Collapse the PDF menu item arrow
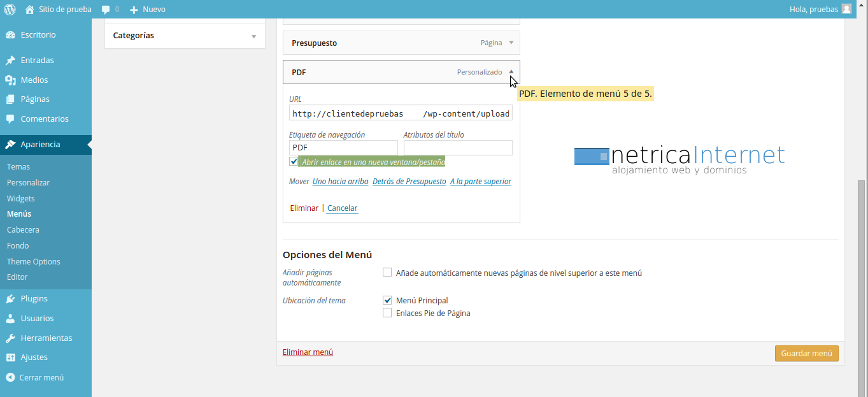868x397 pixels. (x=511, y=72)
